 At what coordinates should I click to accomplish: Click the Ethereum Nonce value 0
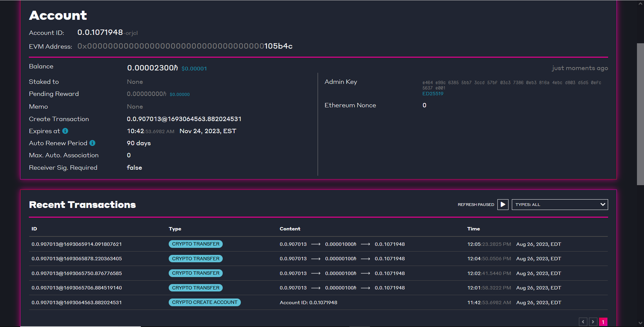point(424,105)
